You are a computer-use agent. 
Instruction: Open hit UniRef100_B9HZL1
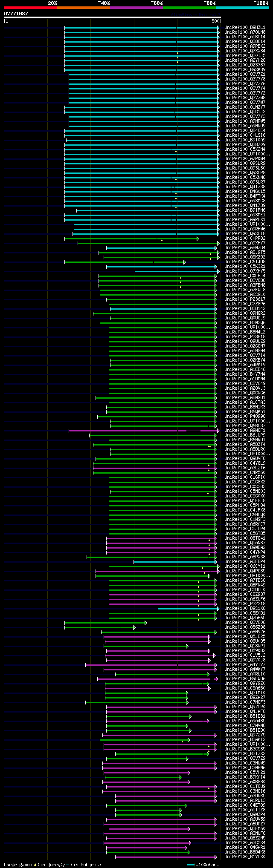tap(245, 28)
